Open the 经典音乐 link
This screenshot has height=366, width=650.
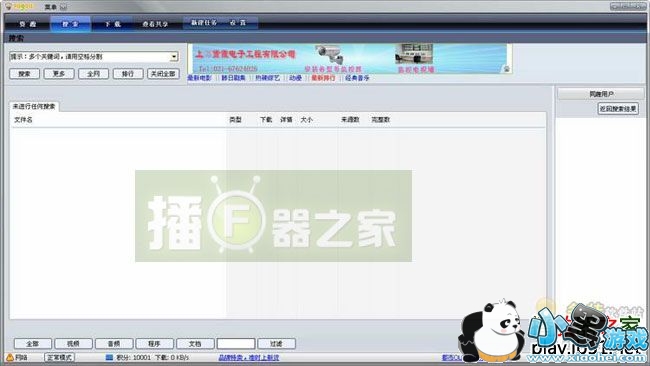tap(357, 78)
